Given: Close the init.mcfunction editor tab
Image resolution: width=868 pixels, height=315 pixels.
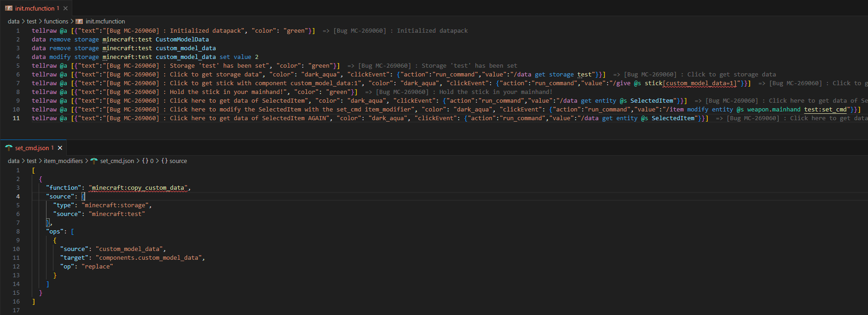Looking at the screenshot, I should pos(65,8).
